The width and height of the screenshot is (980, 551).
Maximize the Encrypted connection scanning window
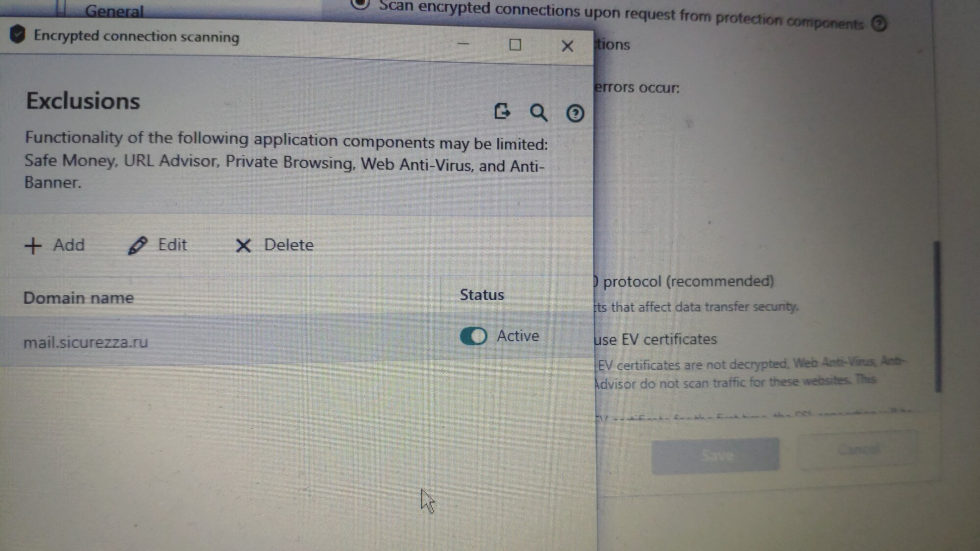(x=515, y=45)
